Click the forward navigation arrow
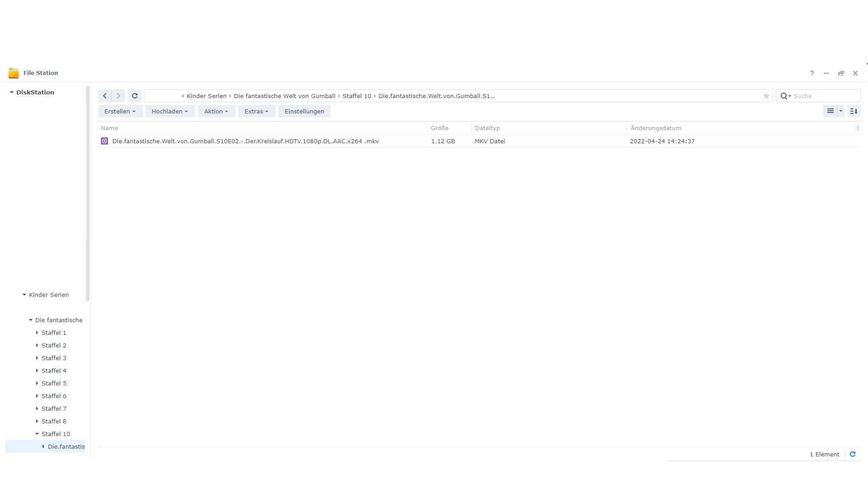The image size is (868, 488). pos(118,96)
